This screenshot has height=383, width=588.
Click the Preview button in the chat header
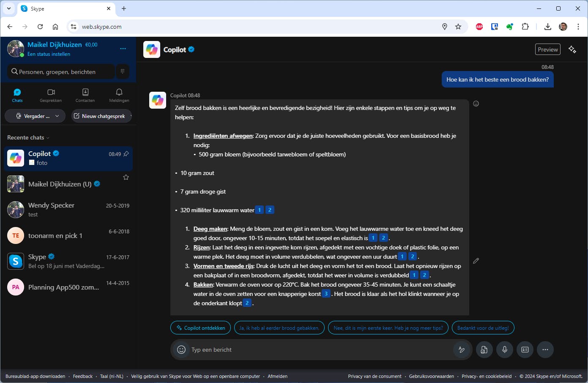click(548, 49)
